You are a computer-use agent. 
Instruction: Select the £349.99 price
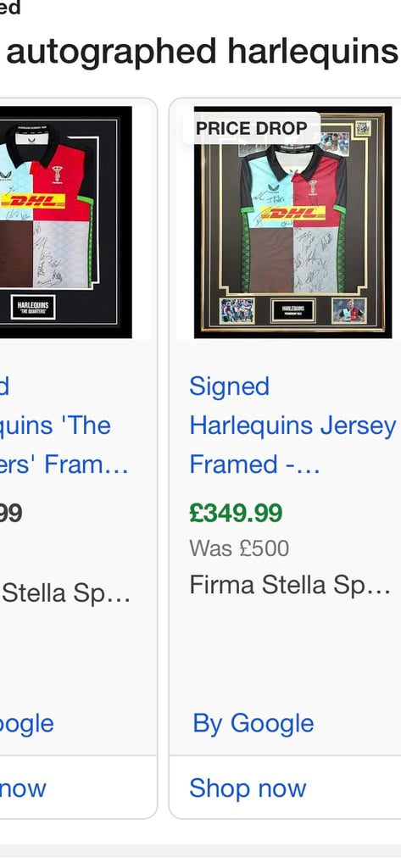point(236,513)
